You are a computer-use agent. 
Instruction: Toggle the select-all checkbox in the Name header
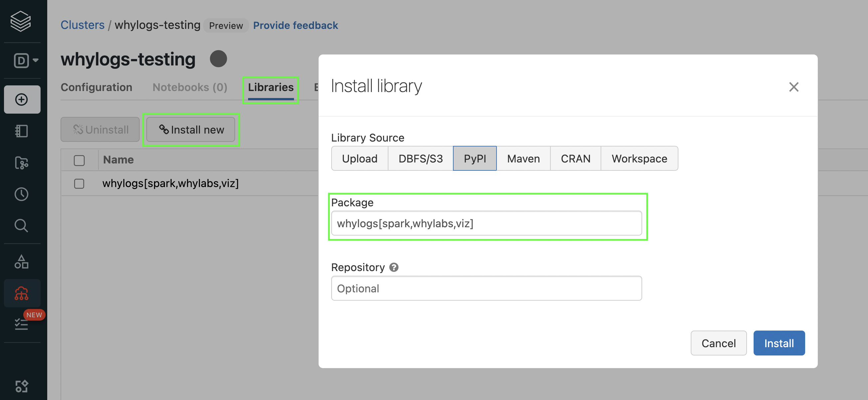[x=79, y=160]
